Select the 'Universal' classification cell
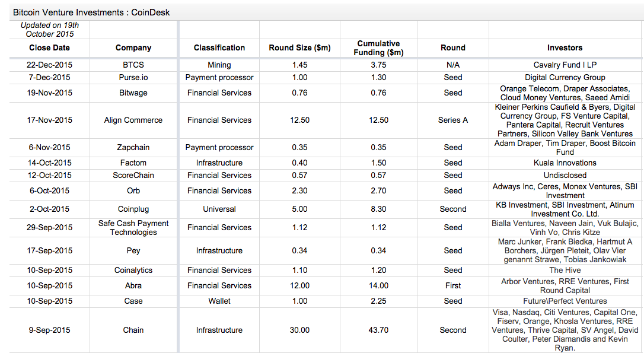This screenshot has width=644, height=353. 219,209
